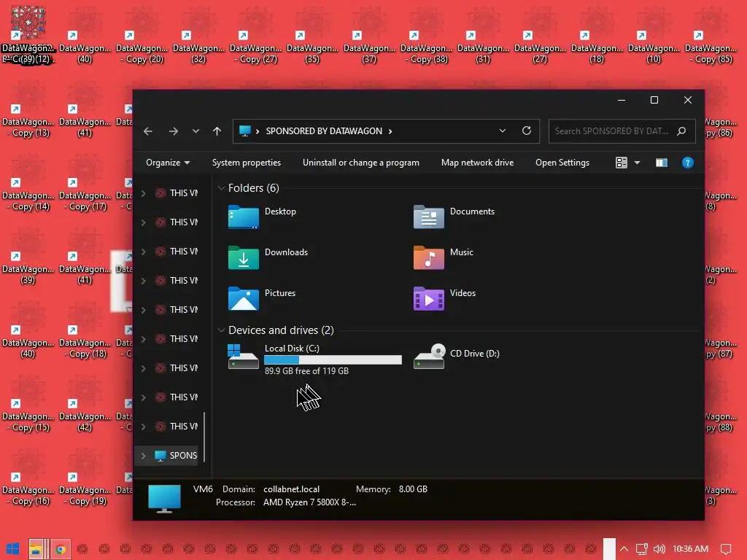Go up one folder level
The height and width of the screenshot is (560, 747).
(217, 131)
